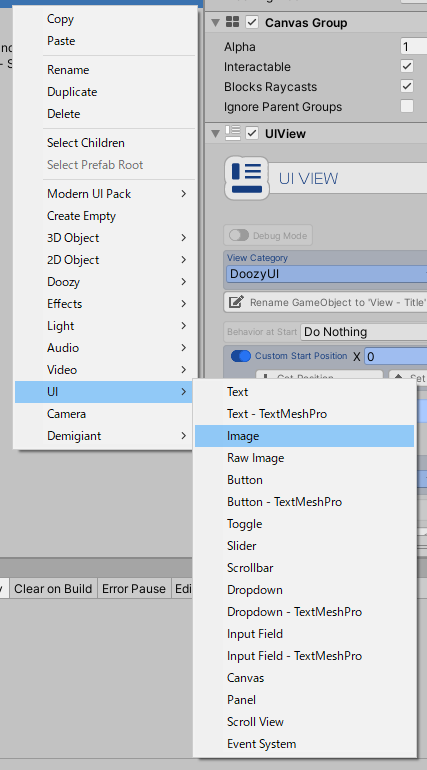Toggle the Error Pause console button
427x770 pixels.
pos(133,588)
